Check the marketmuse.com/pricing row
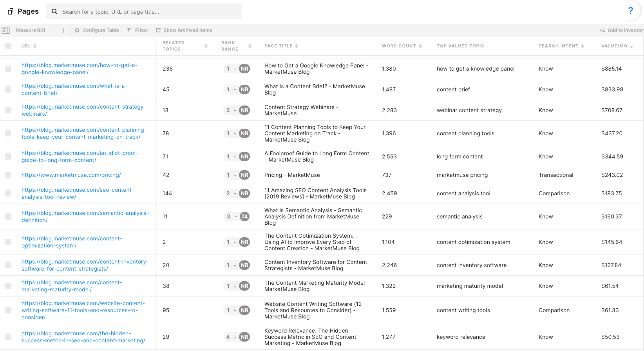 tap(8, 175)
